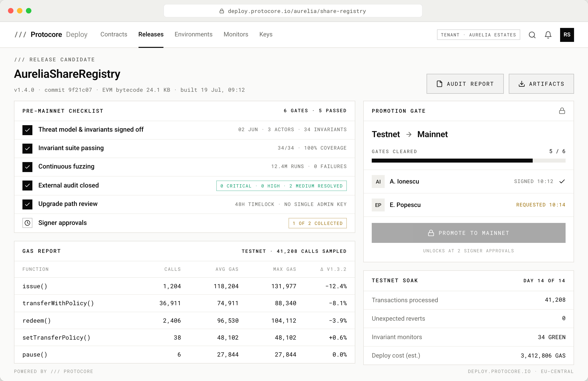Click E. Popescu signer name
The width and height of the screenshot is (588, 381).
pos(405,205)
